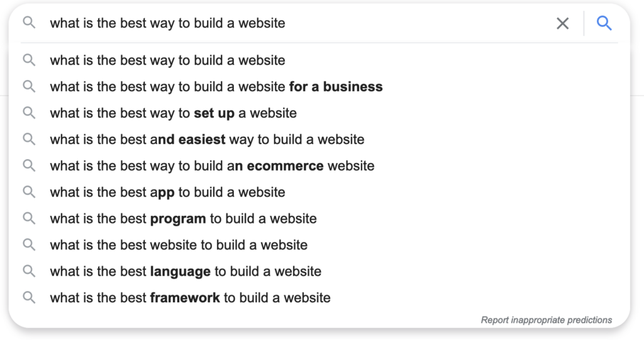Choose 'best and easiest way' suggestion
The image size is (644, 340).
click(319, 139)
